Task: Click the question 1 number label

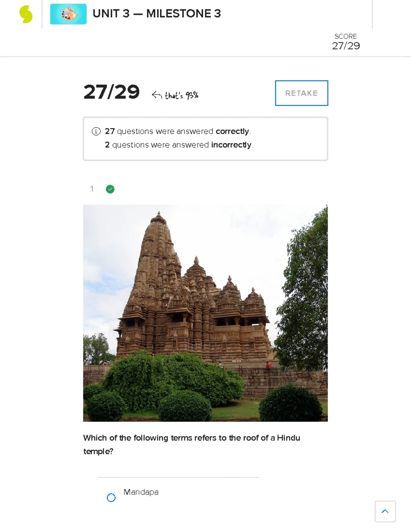Action: pyautogui.click(x=92, y=188)
